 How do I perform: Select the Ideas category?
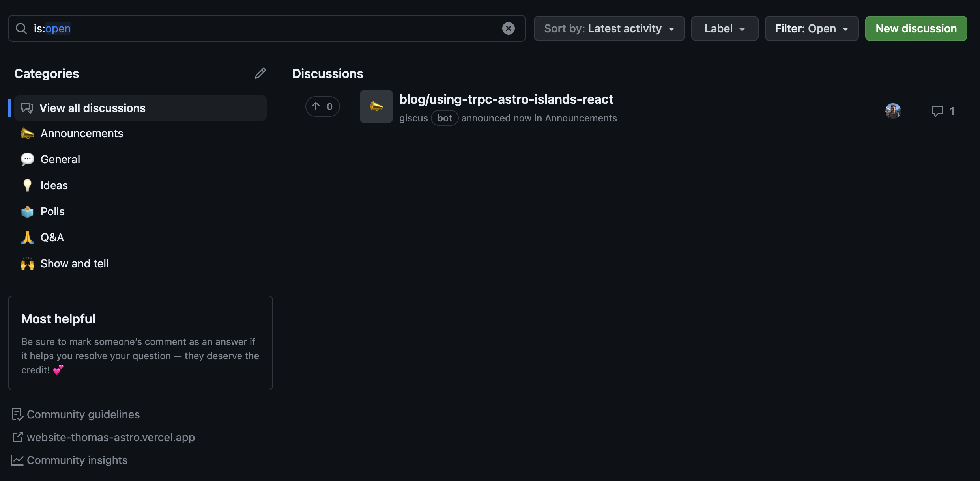[x=54, y=185]
